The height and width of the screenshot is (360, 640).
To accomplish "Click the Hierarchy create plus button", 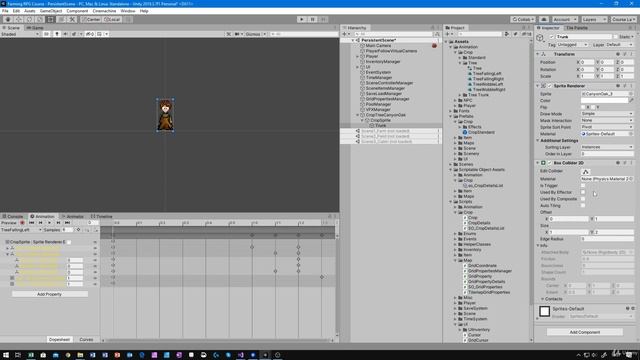I will (x=345, y=34).
